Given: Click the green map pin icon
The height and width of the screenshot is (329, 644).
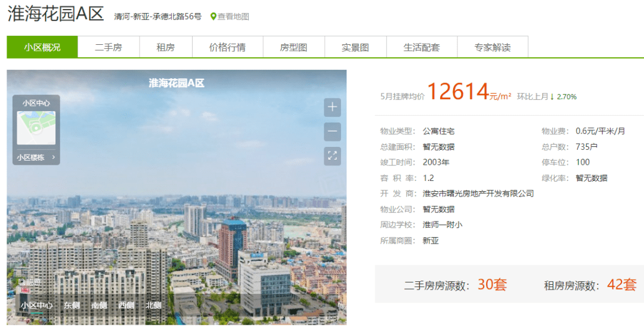Looking at the screenshot, I should 213,17.
